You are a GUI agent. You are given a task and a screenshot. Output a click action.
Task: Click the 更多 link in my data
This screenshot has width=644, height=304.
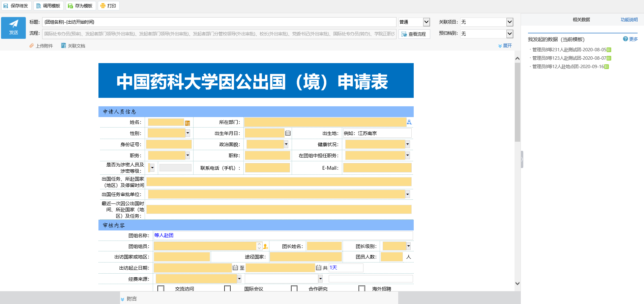[x=633, y=39]
